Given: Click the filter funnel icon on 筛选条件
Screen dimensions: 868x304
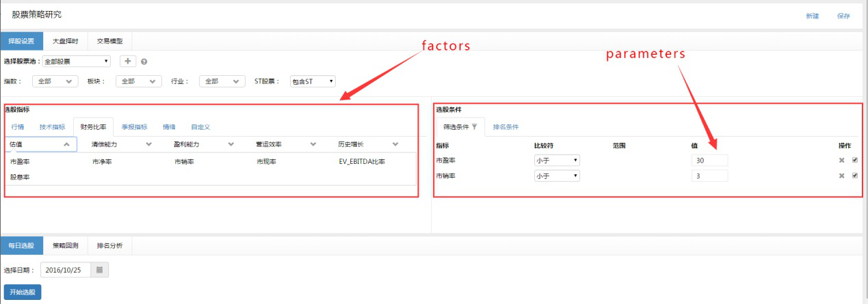Looking at the screenshot, I should 475,127.
